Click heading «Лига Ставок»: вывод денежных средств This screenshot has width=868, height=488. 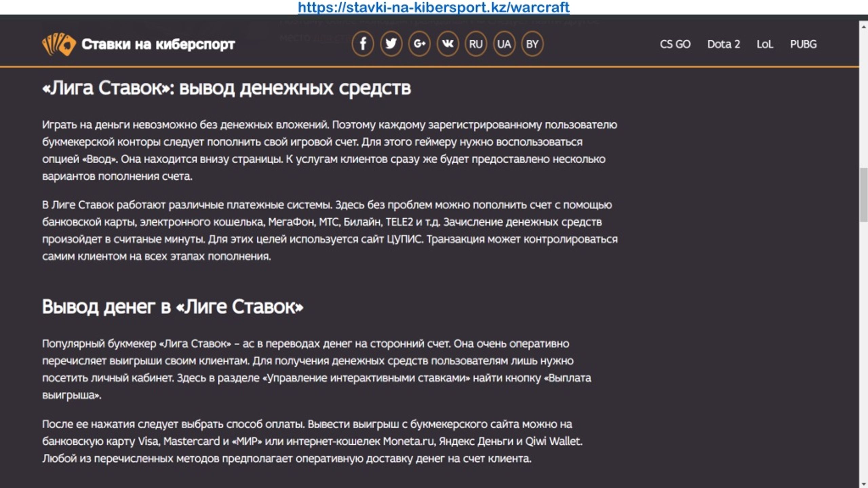coord(226,88)
